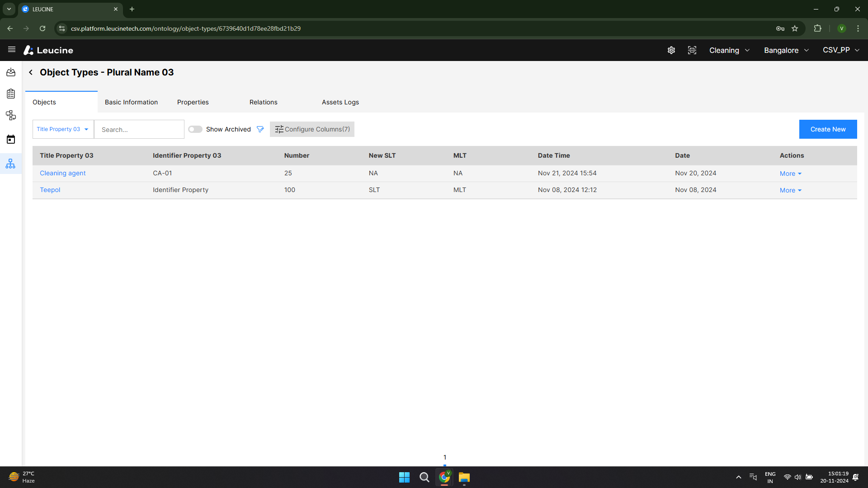Click the Identifier Property 03 column header
The image size is (868, 488).
[187, 155]
